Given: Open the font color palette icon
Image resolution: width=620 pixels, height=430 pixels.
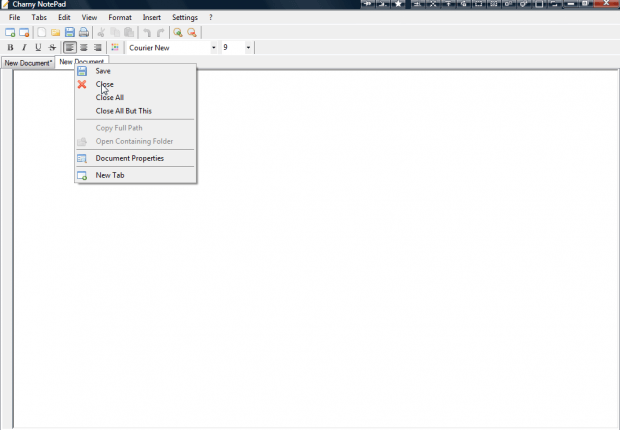Looking at the screenshot, I should [115, 47].
